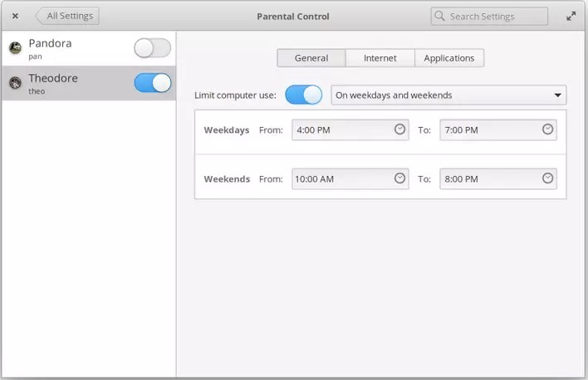Viewport: 588px width, 380px height.
Task: Switch to the Internet tab
Action: [380, 58]
